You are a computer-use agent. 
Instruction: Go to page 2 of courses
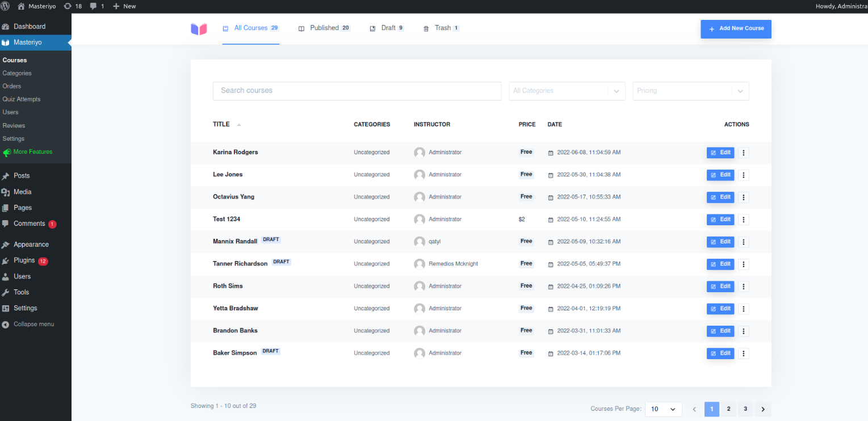click(728, 409)
